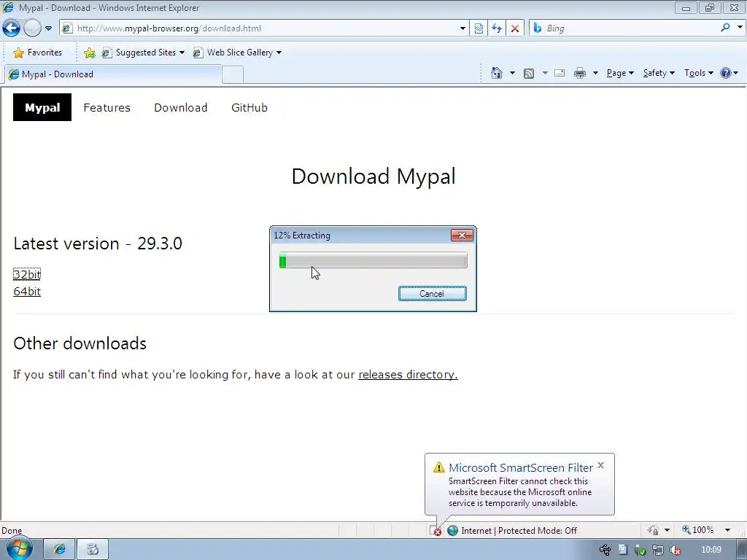Viewport: 747px width, 560px height.
Task: Open the zoom level dropdown arrow
Action: point(727,530)
